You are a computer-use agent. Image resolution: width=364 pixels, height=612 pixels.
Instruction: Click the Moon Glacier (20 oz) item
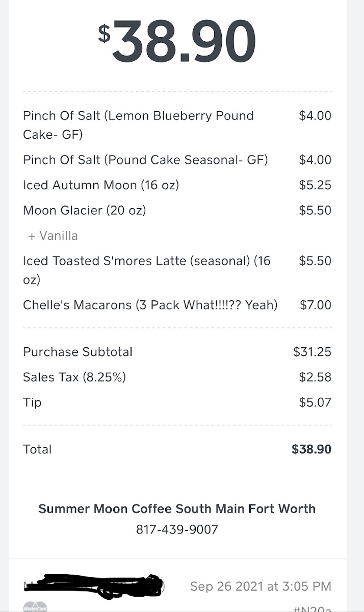click(85, 210)
